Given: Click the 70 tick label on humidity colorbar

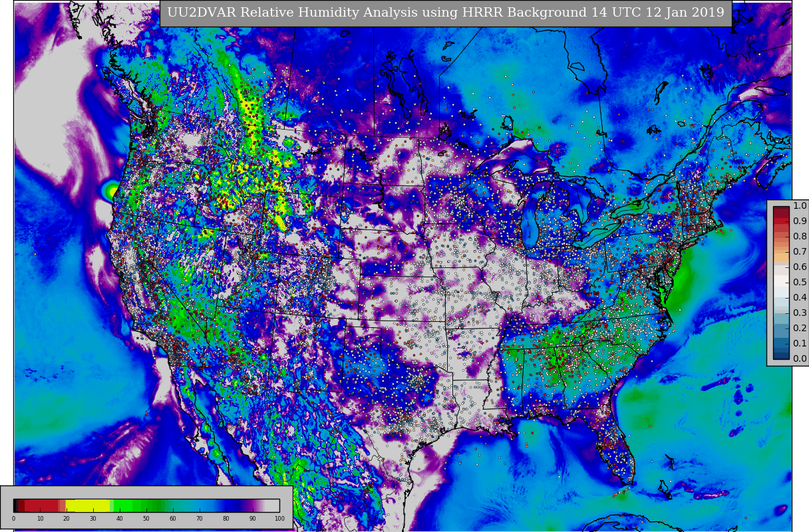Looking at the screenshot, I should [x=200, y=519].
